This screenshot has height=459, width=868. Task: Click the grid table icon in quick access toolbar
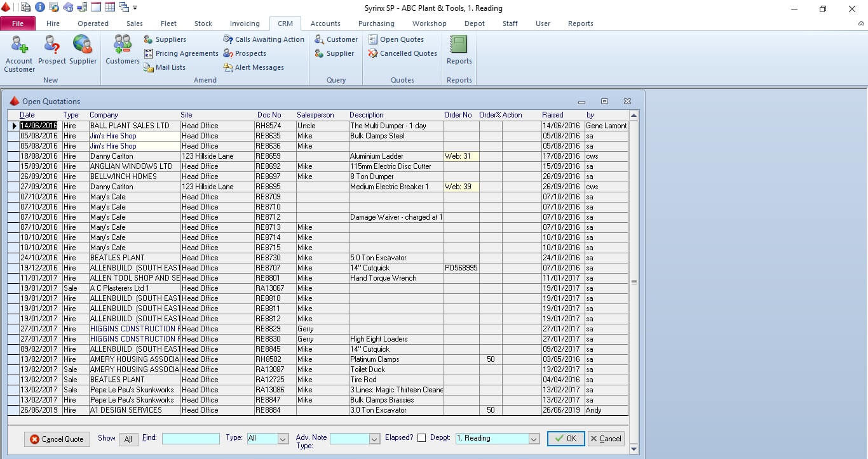(109, 8)
